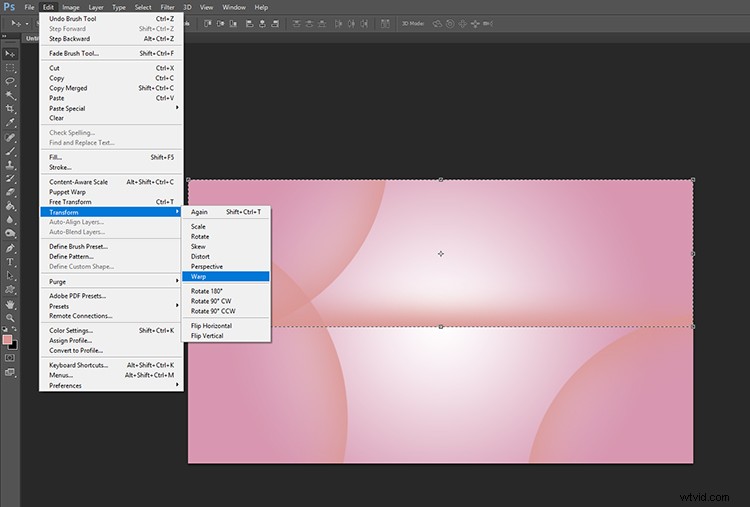Select the Blur tool
The image size is (750, 507).
10,220
